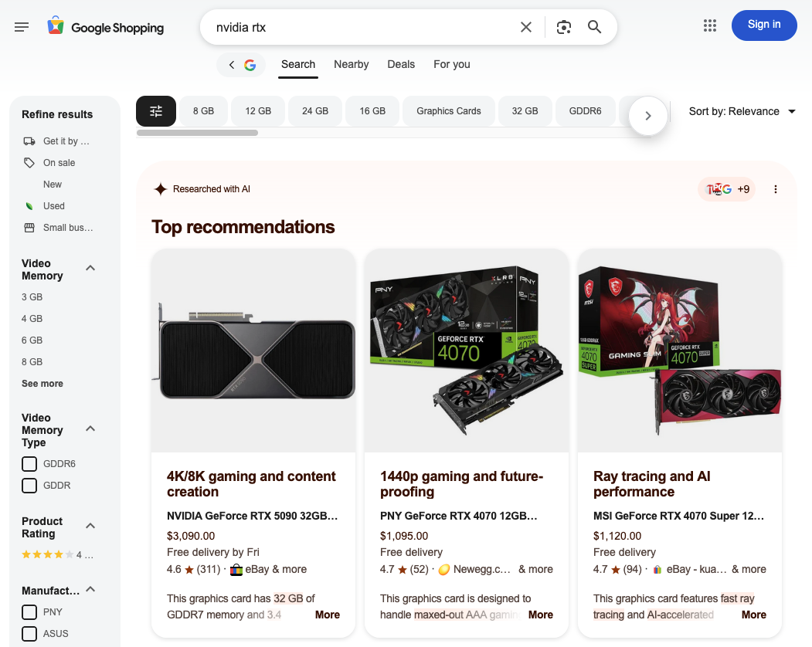Click the magnifying glass search icon
Image resolution: width=812 pixels, height=647 pixels.
coord(594,27)
